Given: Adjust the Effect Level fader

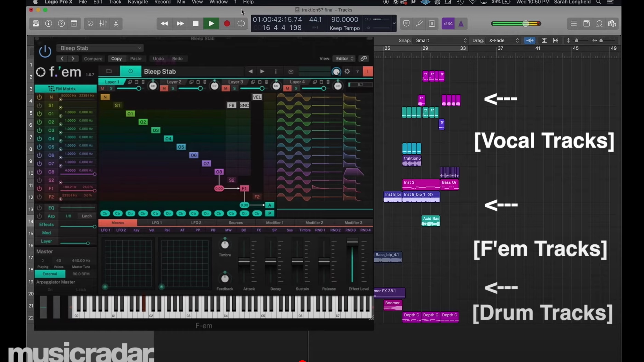Looking at the screenshot, I should 352,242.
